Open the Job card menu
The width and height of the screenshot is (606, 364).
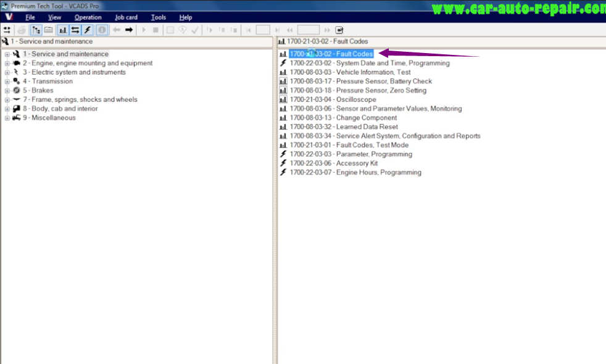(x=126, y=17)
